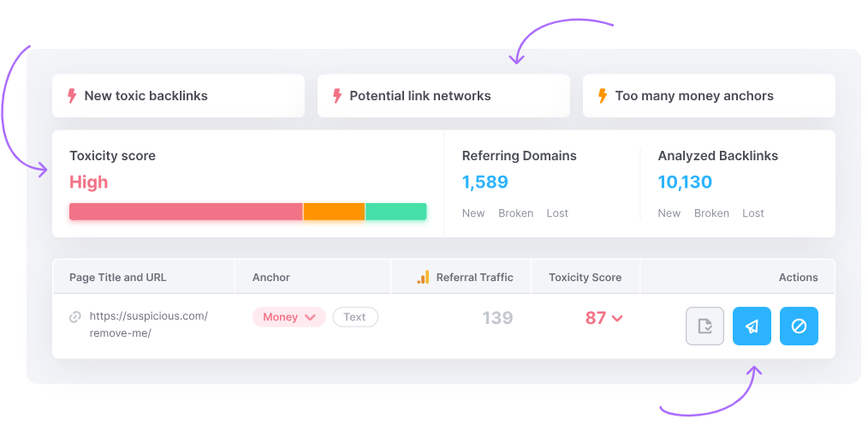Click the green segment of toxicity bar
Image resolution: width=868 pixels, height=425 pixels.
coord(395,212)
